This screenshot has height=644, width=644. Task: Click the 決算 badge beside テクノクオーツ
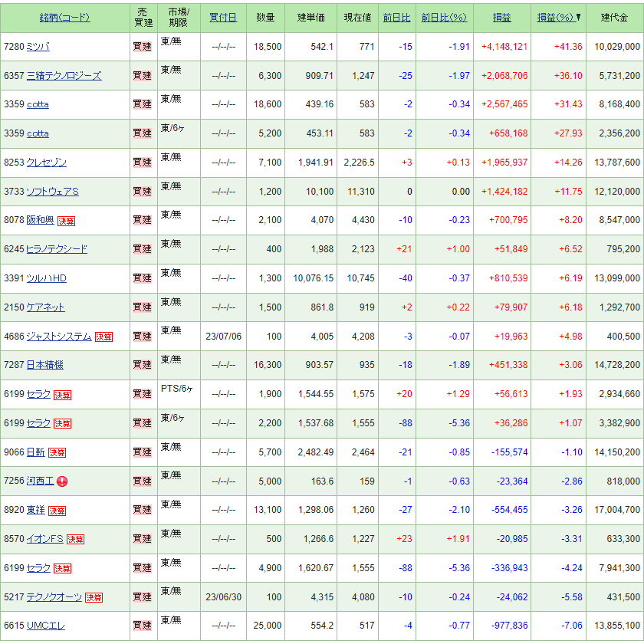click(94, 597)
